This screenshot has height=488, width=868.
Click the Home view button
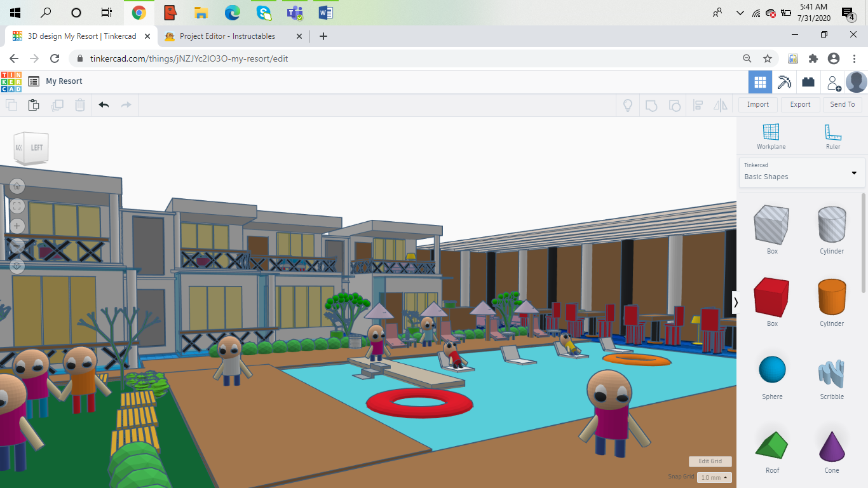(x=17, y=186)
